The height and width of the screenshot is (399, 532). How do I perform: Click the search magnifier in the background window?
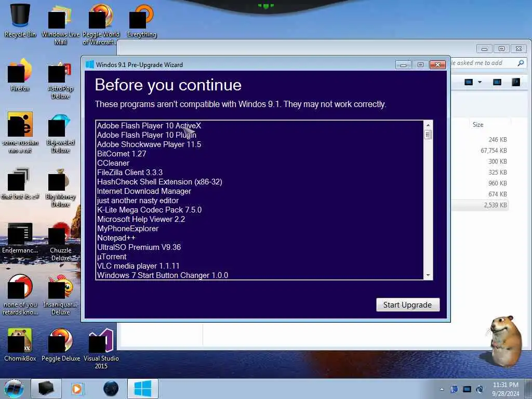(x=521, y=63)
